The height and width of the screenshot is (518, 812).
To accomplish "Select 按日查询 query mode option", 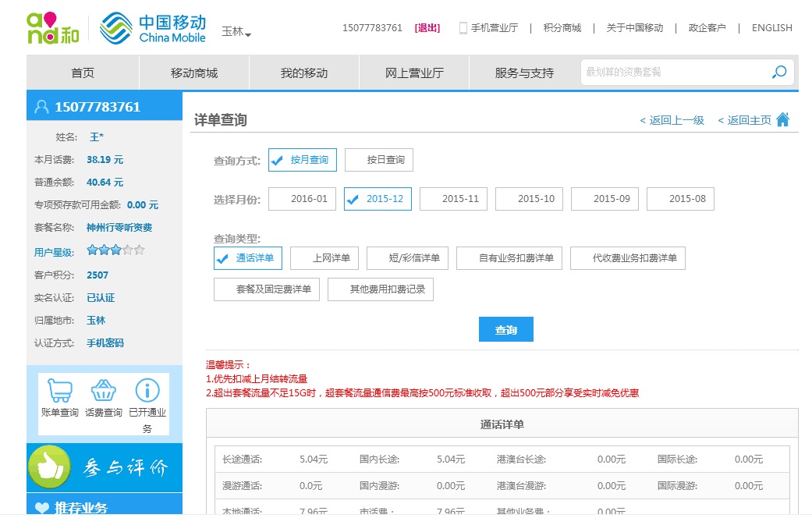I will pyautogui.click(x=379, y=160).
